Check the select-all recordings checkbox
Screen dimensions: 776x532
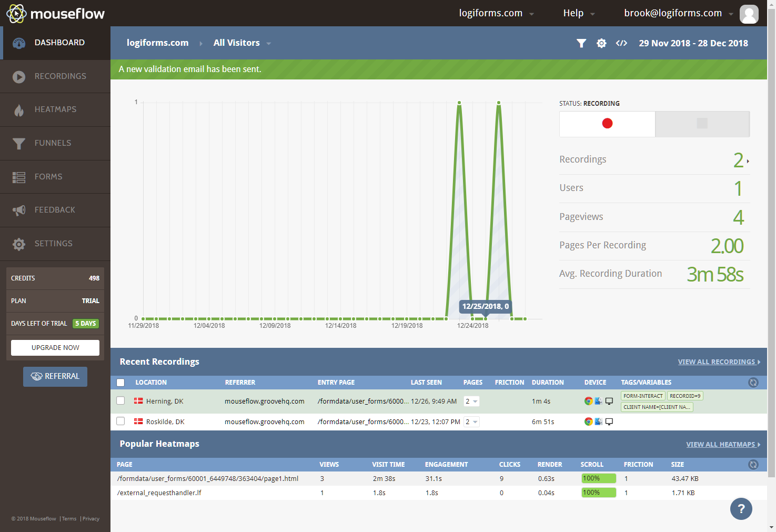120,383
